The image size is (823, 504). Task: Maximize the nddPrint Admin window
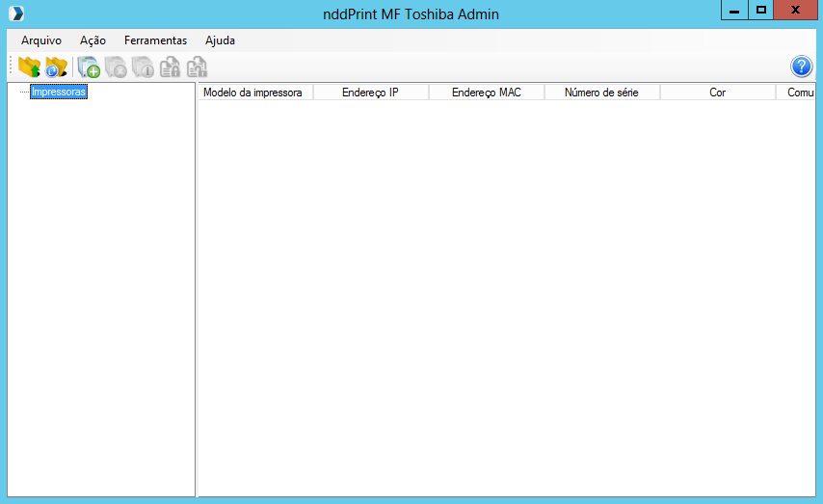tap(761, 12)
